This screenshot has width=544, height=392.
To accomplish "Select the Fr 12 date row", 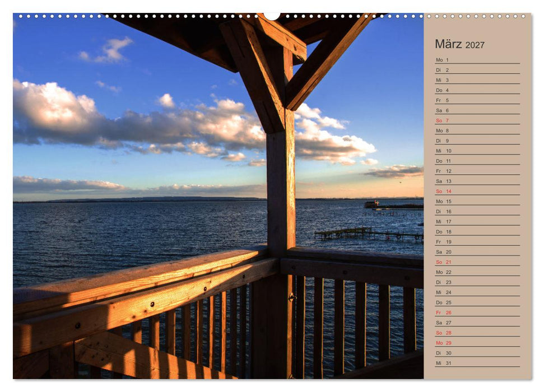I will click(477, 171).
